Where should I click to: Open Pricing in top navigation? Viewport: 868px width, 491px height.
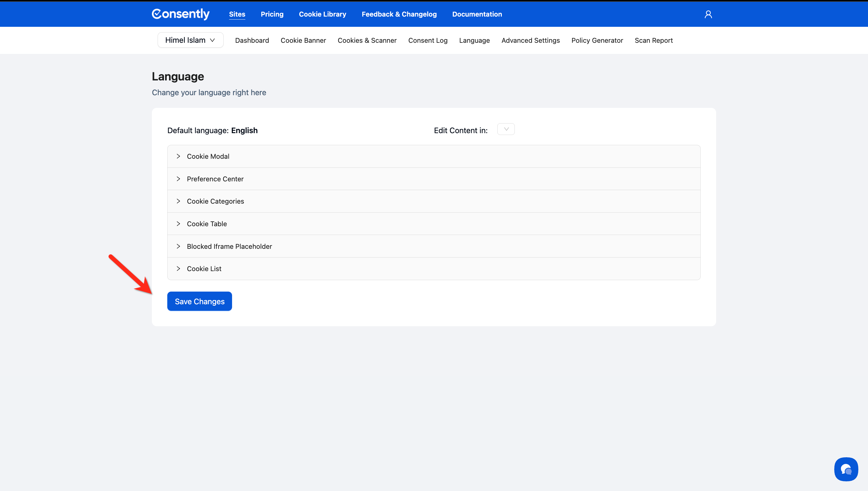click(272, 14)
